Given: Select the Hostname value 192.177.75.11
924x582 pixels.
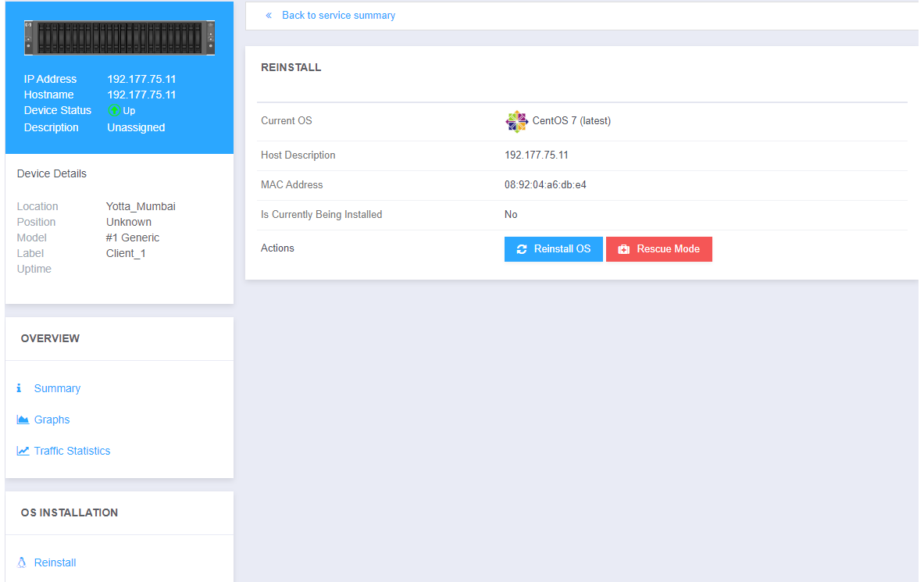Looking at the screenshot, I should (x=141, y=95).
